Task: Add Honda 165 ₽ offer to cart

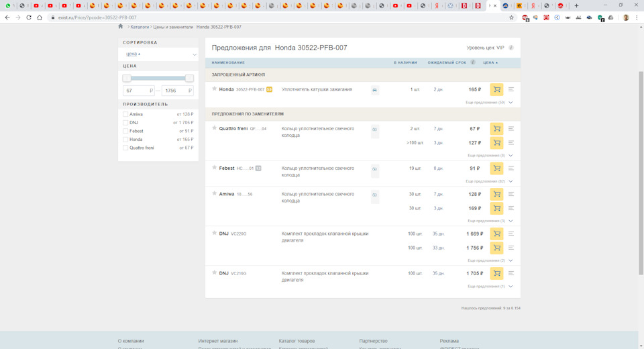Action: (x=496, y=89)
